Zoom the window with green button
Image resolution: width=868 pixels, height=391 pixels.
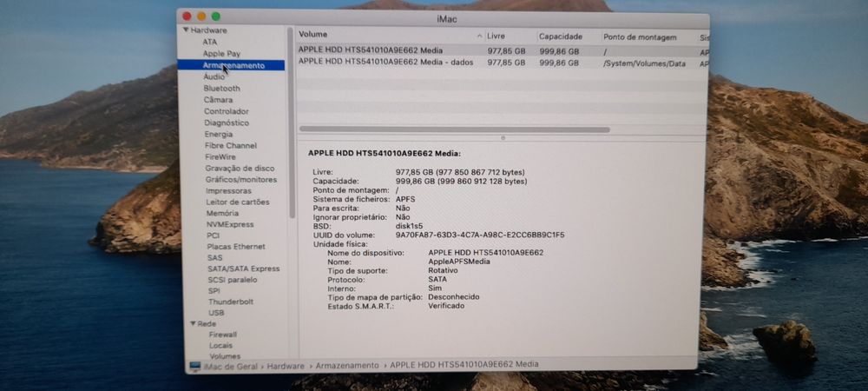(x=216, y=17)
